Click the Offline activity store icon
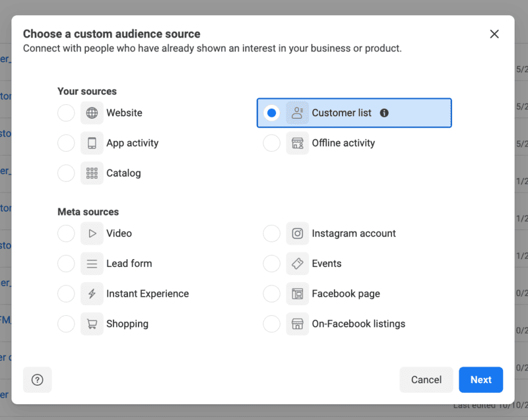Image resolution: width=528 pixels, height=420 pixels. tap(298, 143)
